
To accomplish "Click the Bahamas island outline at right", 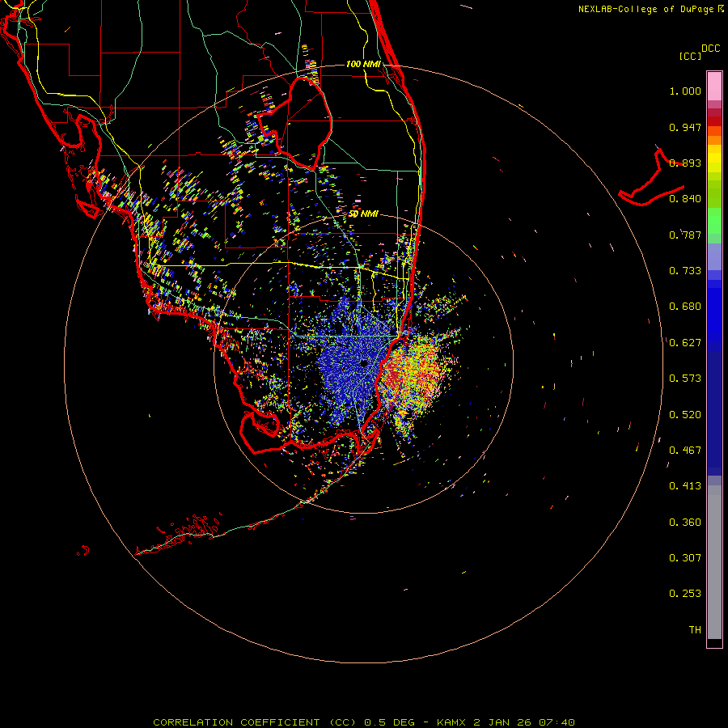I will pyautogui.click(x=652, y=179).
